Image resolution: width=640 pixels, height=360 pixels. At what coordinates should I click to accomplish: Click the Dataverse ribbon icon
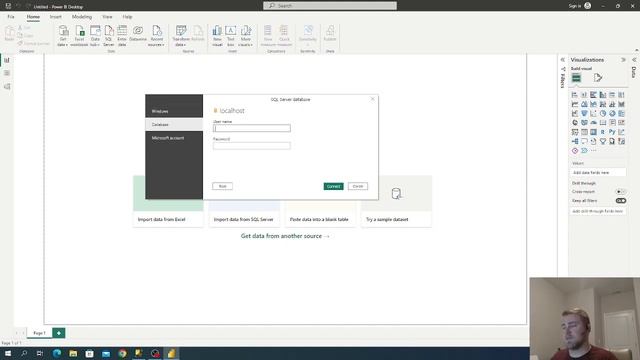tap(138, 34)
